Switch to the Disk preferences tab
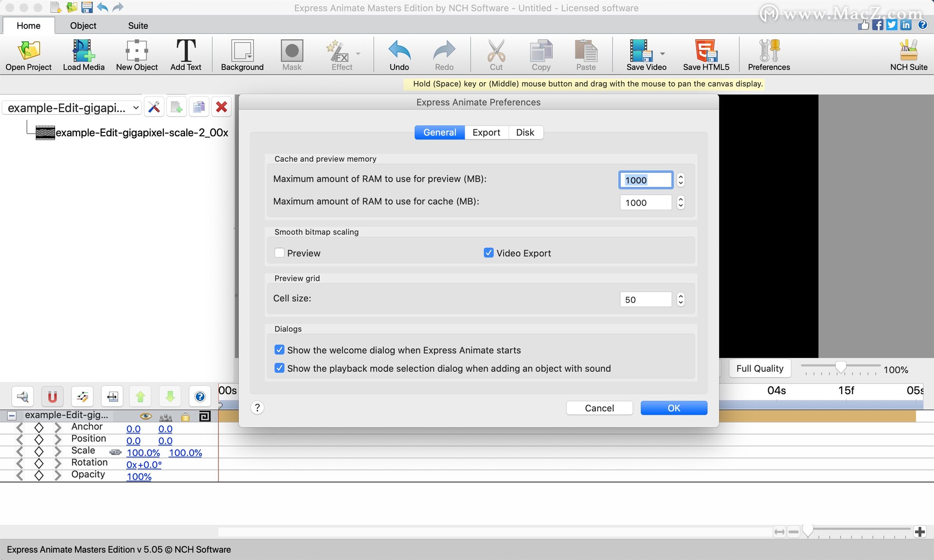The height and width of the screenshot is (560, 934). pyautogui.click(x=526, y=132)
